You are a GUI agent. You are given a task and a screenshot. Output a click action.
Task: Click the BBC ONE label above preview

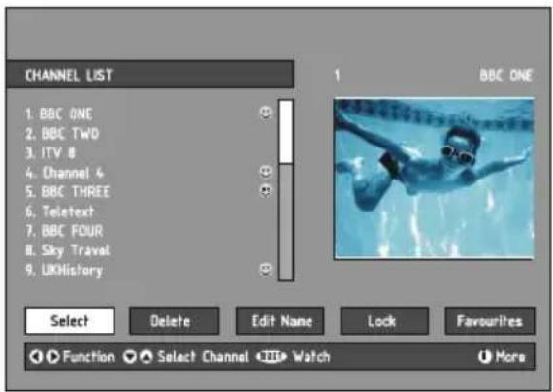click(x=506, y=75)
